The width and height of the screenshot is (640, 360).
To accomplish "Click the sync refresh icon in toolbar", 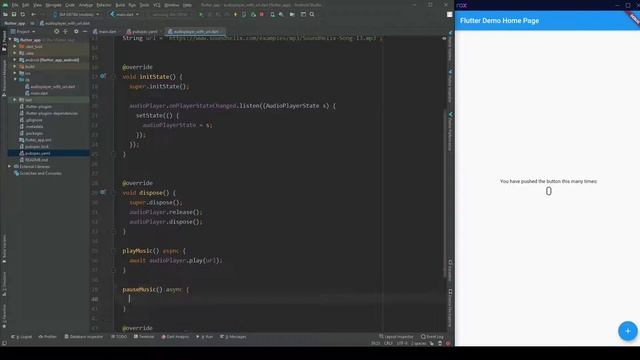I will (x=22, y=14).
